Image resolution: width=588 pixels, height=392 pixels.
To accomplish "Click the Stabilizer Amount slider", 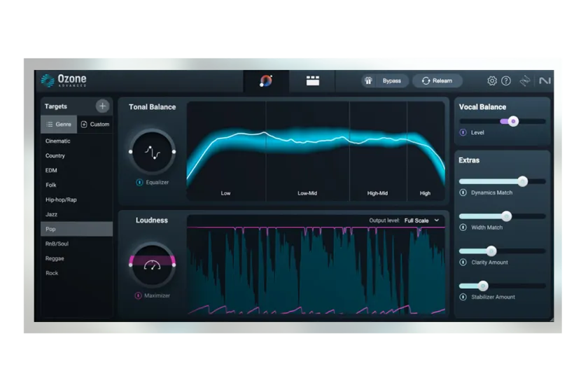I will (503, 286).
